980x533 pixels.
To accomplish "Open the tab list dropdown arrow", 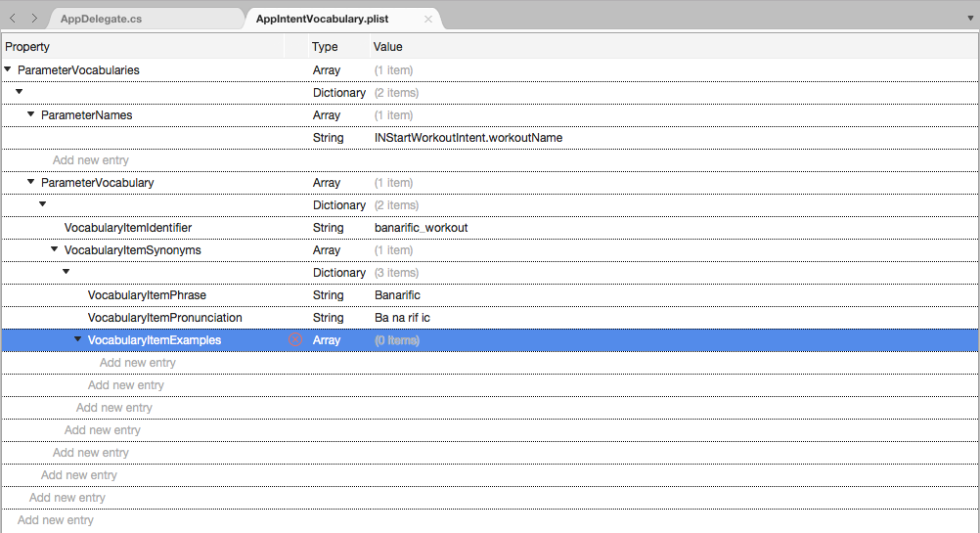I will (x=970, y=19).
